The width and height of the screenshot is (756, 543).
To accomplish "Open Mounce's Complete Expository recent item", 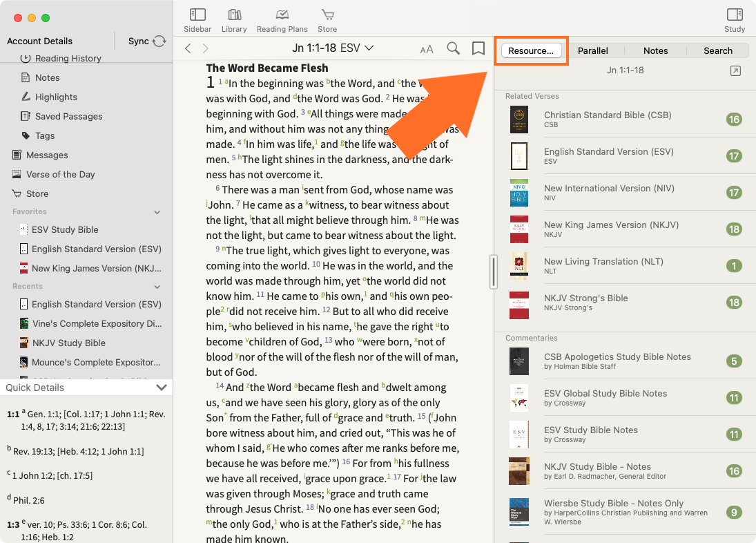I will pyautogui.click(x=90, y=362).
